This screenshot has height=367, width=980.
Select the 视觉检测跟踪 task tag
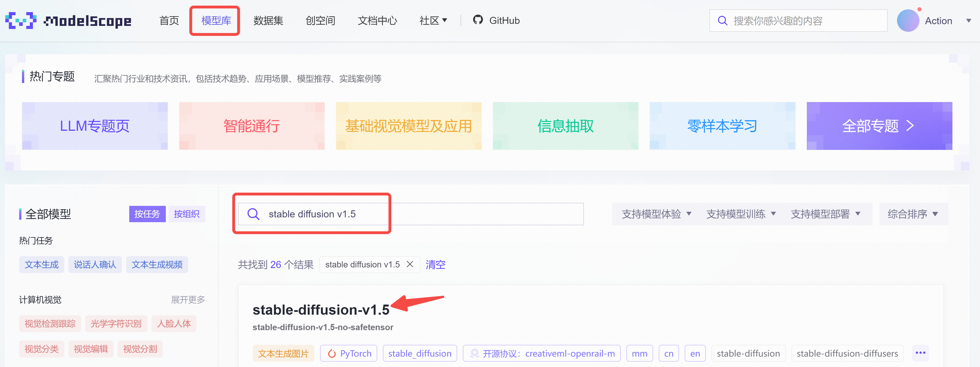tap(50, 323)
